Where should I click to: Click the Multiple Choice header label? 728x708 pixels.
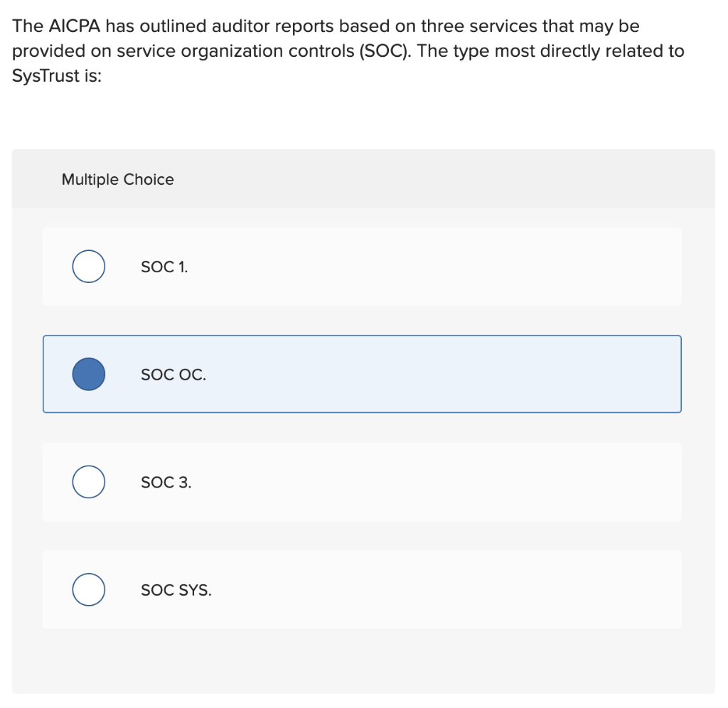coord(117,179)
